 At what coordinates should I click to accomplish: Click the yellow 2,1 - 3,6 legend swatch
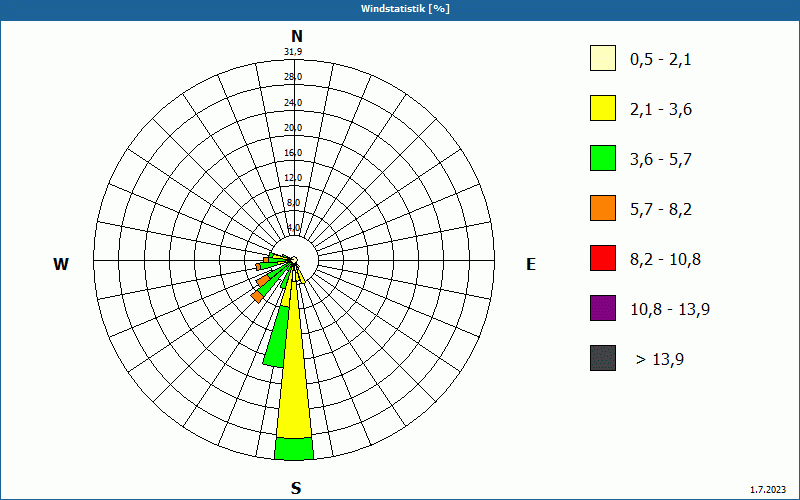(x=603, y=108)
